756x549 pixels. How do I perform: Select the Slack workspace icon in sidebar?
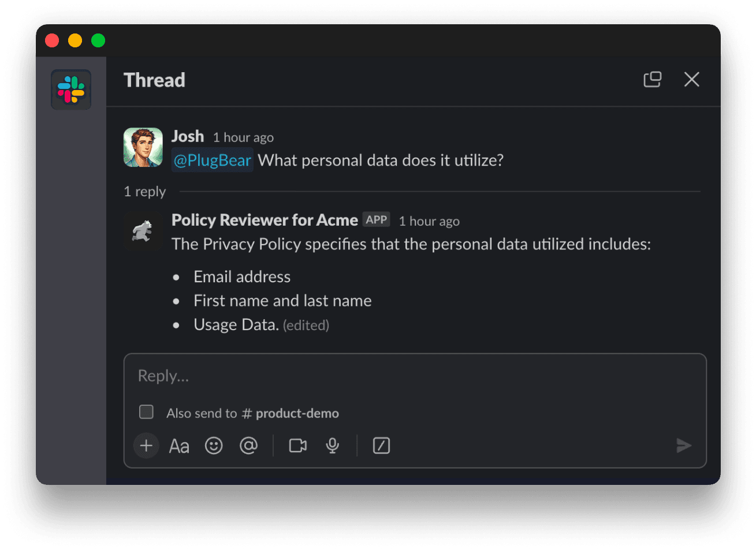pos(70,89)
